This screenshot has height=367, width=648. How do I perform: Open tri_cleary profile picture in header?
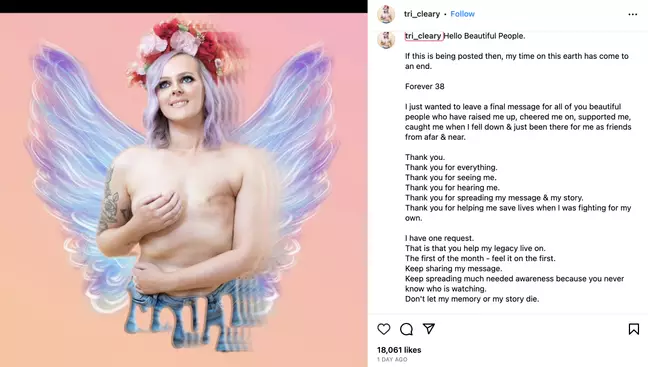click(386, 14)
